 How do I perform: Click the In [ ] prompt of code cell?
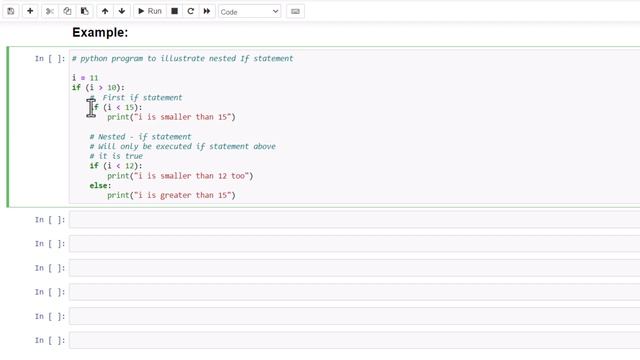pyautogui.click(x=50, y=58)
